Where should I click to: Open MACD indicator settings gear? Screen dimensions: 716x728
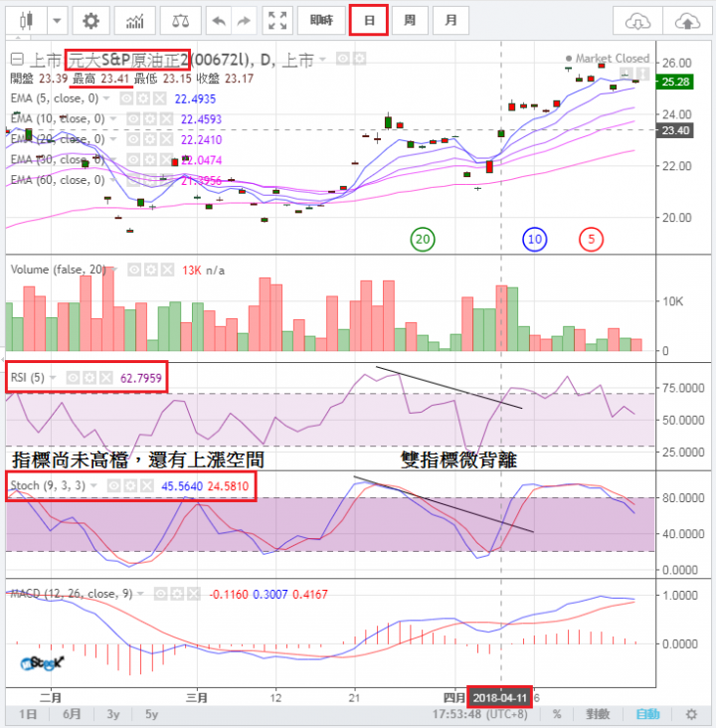coord(177,594)
